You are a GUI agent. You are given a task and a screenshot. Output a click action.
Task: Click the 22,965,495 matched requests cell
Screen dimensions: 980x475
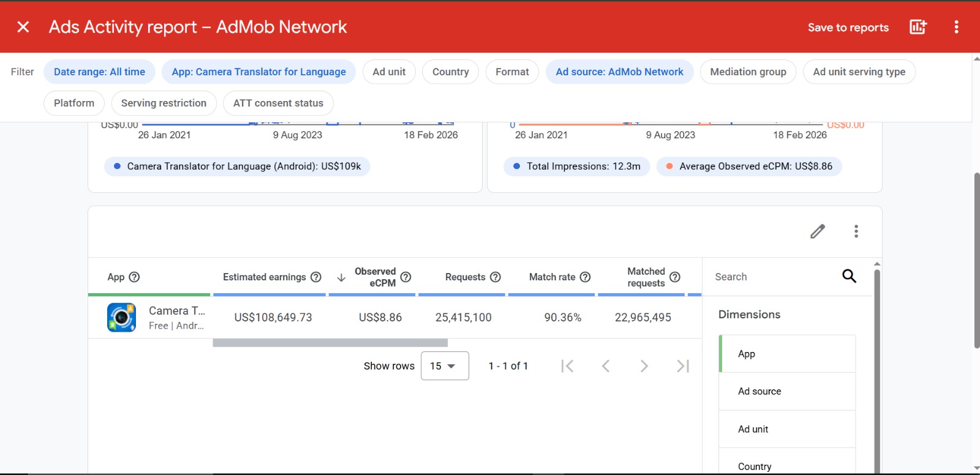[x=643, y=317]
